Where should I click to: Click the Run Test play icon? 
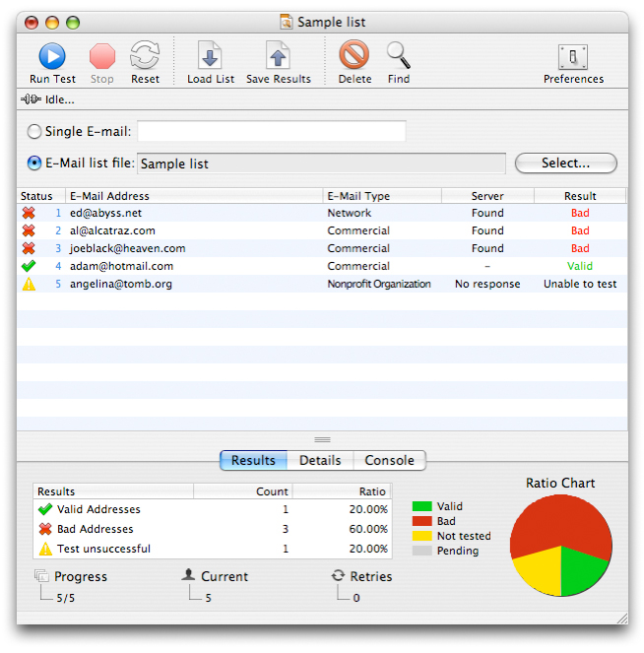[52, 56]
